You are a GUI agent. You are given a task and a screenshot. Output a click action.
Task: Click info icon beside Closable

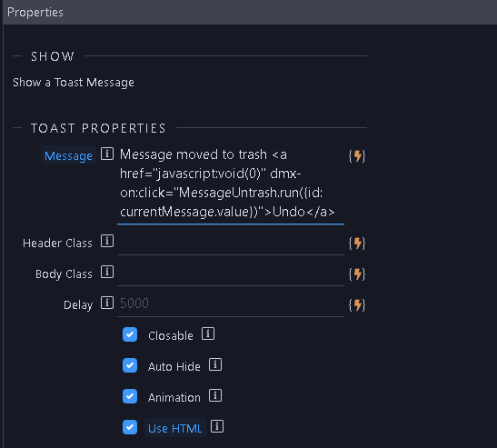208,334
